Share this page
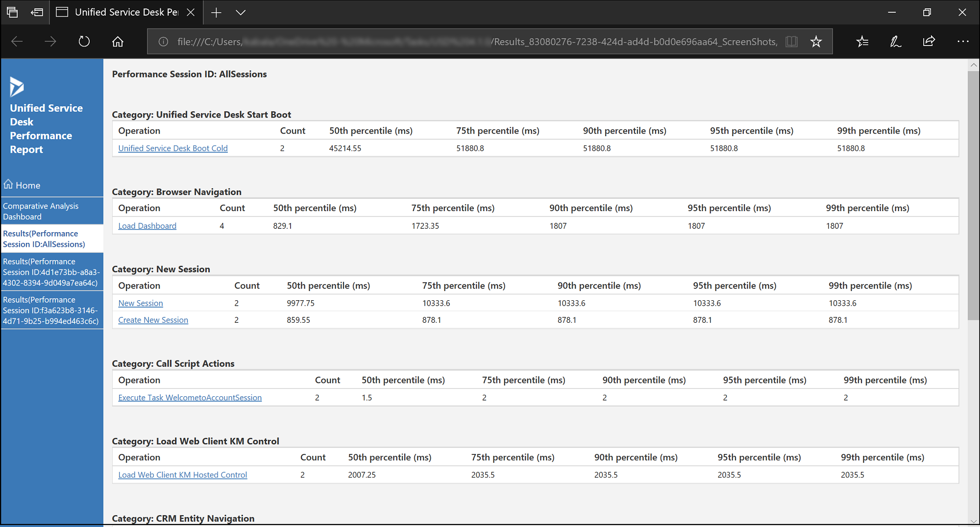Screen dimensions: 980x527 (929, 42)
